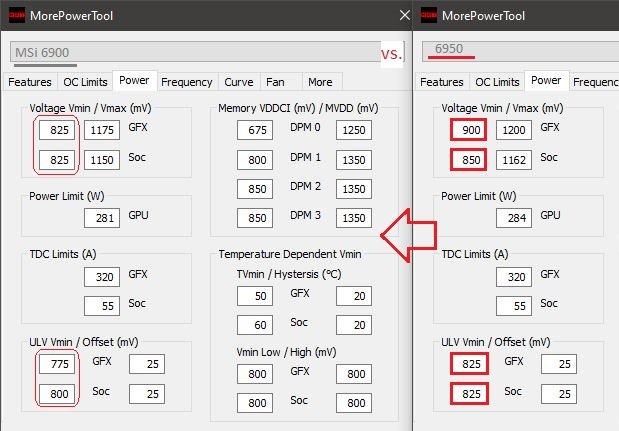Click Soc Vmin field 850 in 6950 window
The height and width of the screenshot is (431, 619).
468,160
